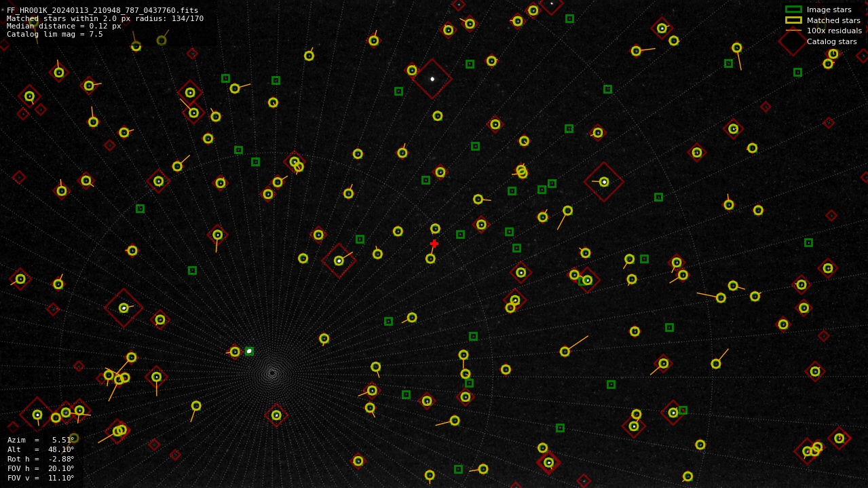Click the '100x residuals' legend label
This screenshot has height=488, width=868.
pos(834,31)
